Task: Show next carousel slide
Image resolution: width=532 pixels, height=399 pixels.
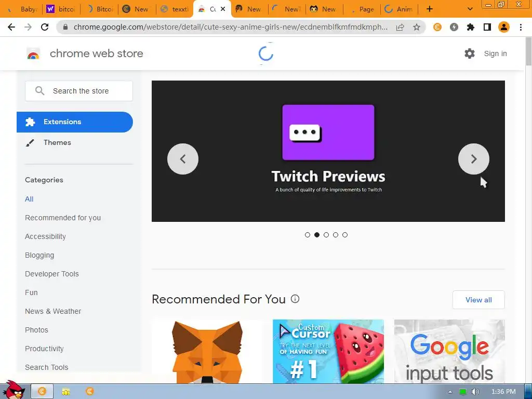Action: 474,159
